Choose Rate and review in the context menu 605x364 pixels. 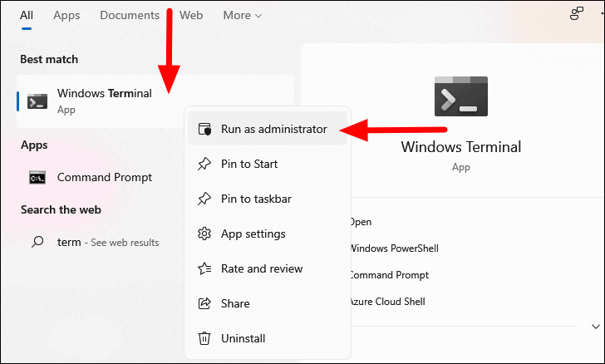(x=268, y=268)
